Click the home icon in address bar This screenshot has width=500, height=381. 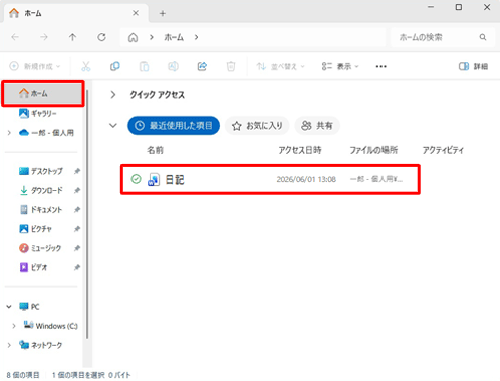click(x=133, y=37)
